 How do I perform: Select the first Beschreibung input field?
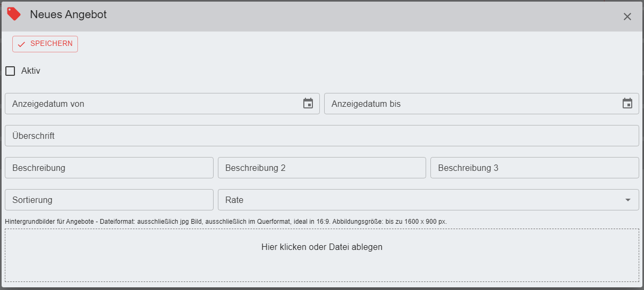coord(109,168)
